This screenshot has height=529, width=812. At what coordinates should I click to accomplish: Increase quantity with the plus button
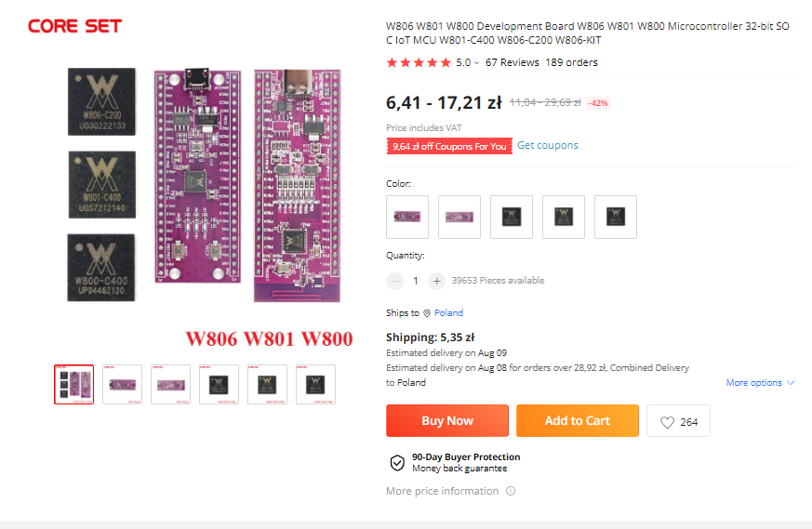tap(436, 281)
